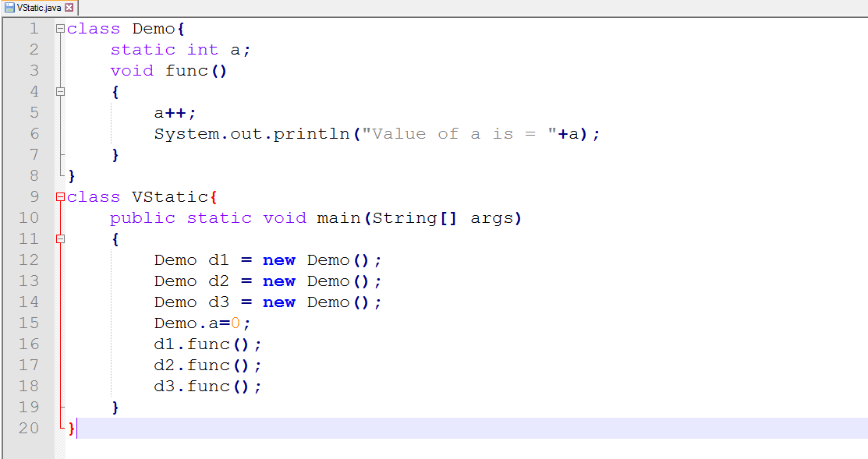The image size is (868, 459).
Task: Click on 'static int a;' declaration
Action: tap(180, 50)
